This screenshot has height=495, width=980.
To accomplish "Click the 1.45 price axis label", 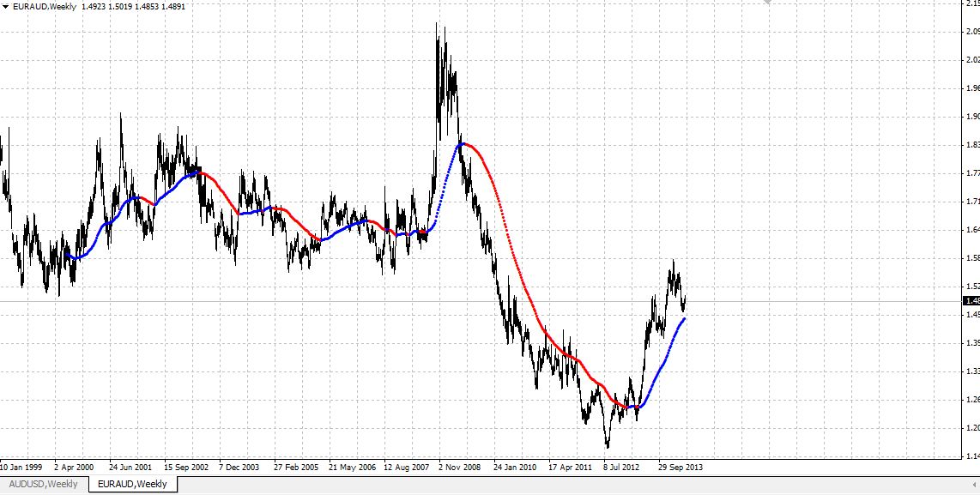I will [x=972, y=314].
